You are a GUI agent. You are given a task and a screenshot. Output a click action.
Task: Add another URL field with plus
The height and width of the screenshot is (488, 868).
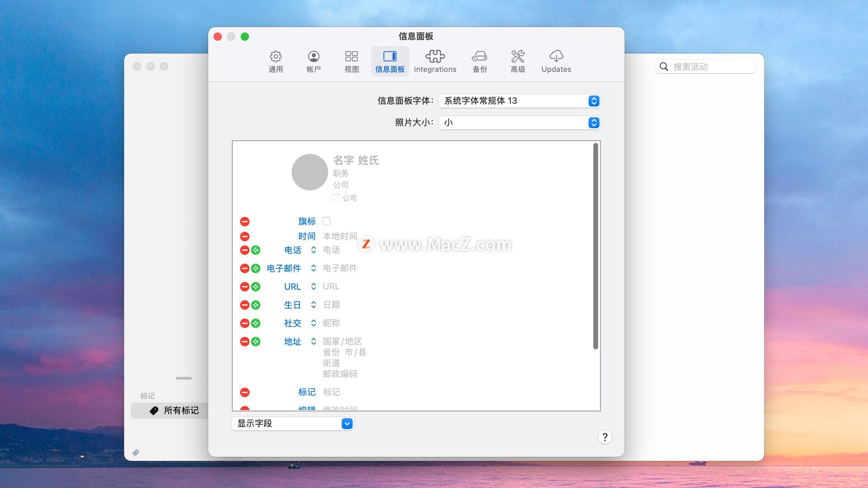[x=256, y=286]
